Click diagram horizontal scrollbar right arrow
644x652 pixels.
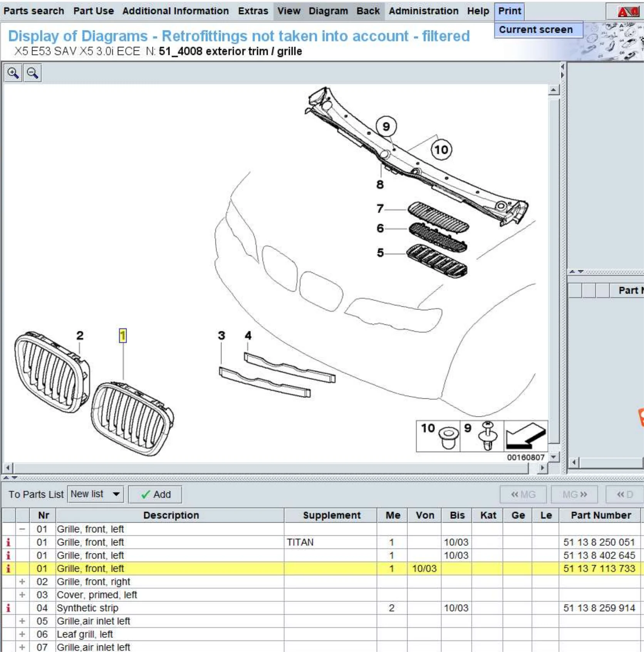click(x=542, y=468)
